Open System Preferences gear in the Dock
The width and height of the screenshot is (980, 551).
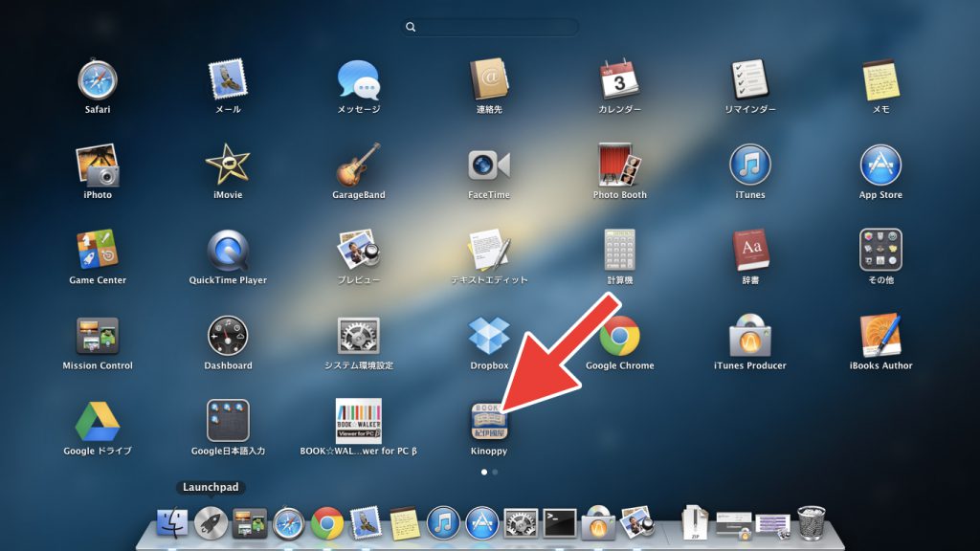point(521,523)
